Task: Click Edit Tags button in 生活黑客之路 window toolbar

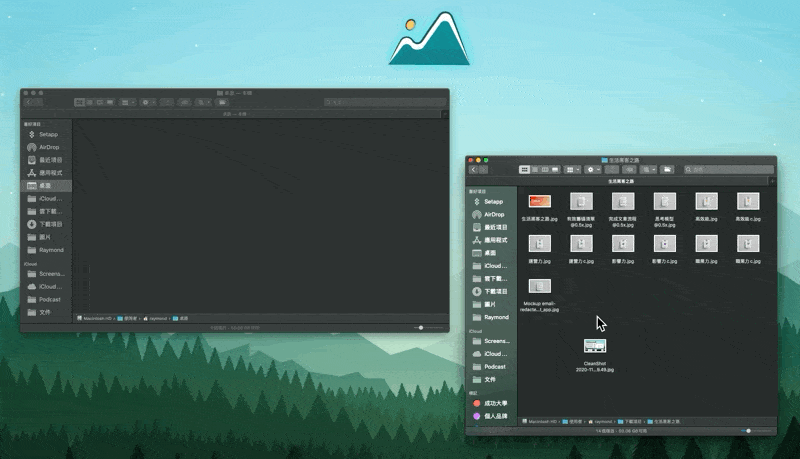Action: point(630,170)
